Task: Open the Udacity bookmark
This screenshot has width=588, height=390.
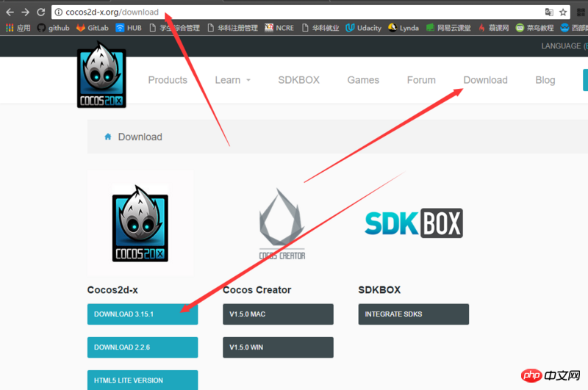Action: point(363,28)
